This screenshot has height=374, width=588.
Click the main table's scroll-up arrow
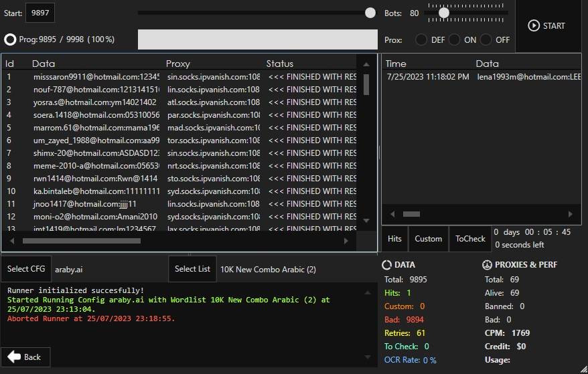coord(366,64)
